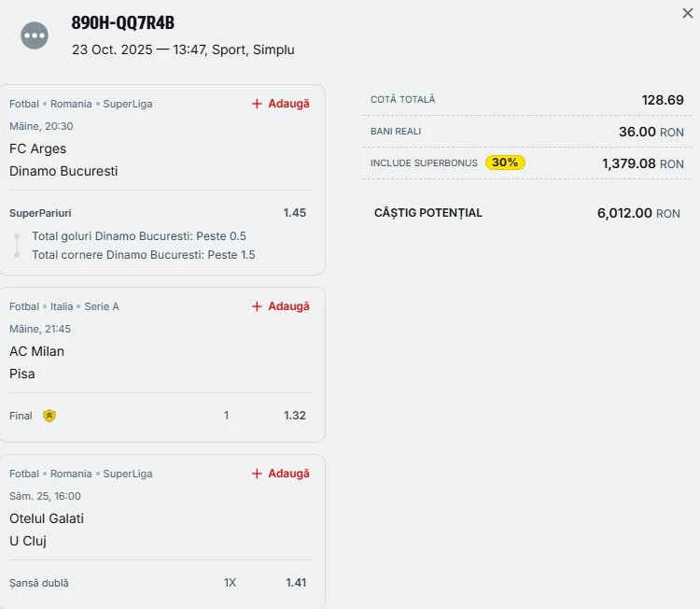The height and width of the screenshot is (609, 700).
Task: Click the Total goluri Dinamo Bucuresti selection
Action: pos(139,236)
